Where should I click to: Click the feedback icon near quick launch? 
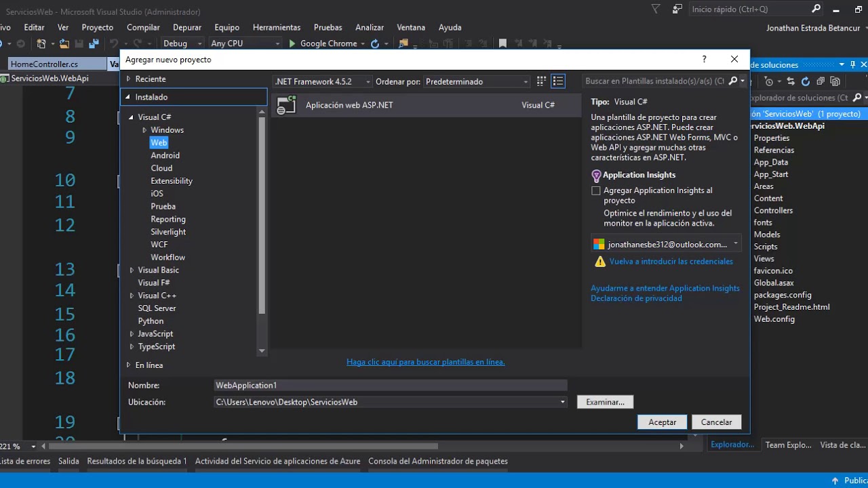point(677,9)
